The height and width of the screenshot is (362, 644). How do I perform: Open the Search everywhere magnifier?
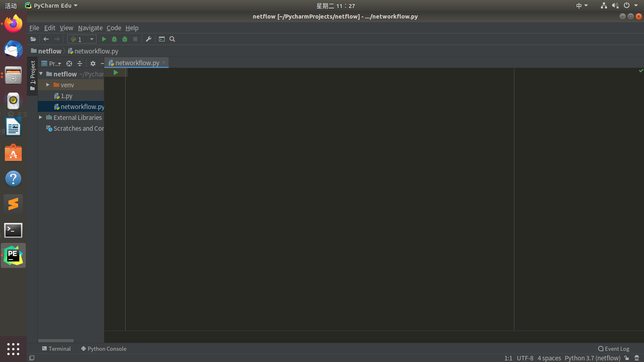[172, 39]
